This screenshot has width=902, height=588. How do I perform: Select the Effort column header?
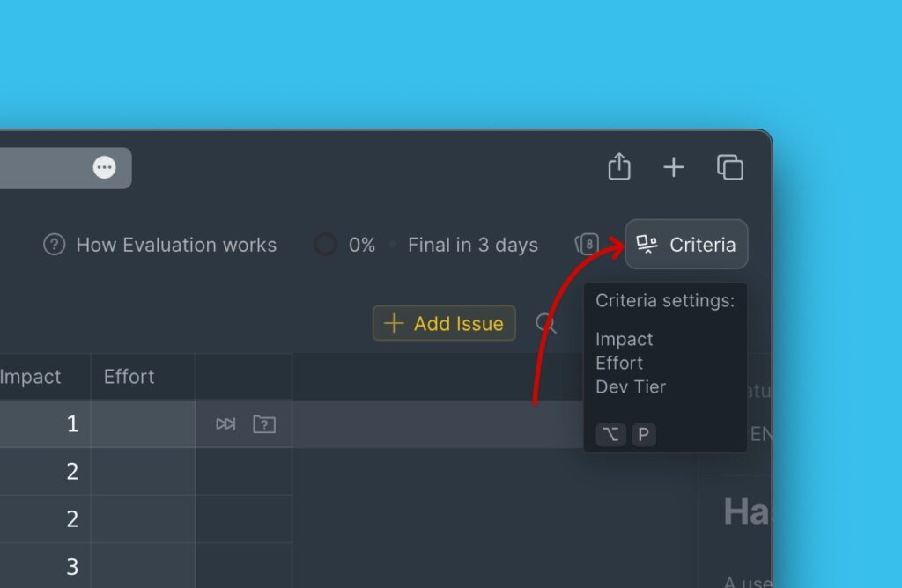(x=129, y=377)
